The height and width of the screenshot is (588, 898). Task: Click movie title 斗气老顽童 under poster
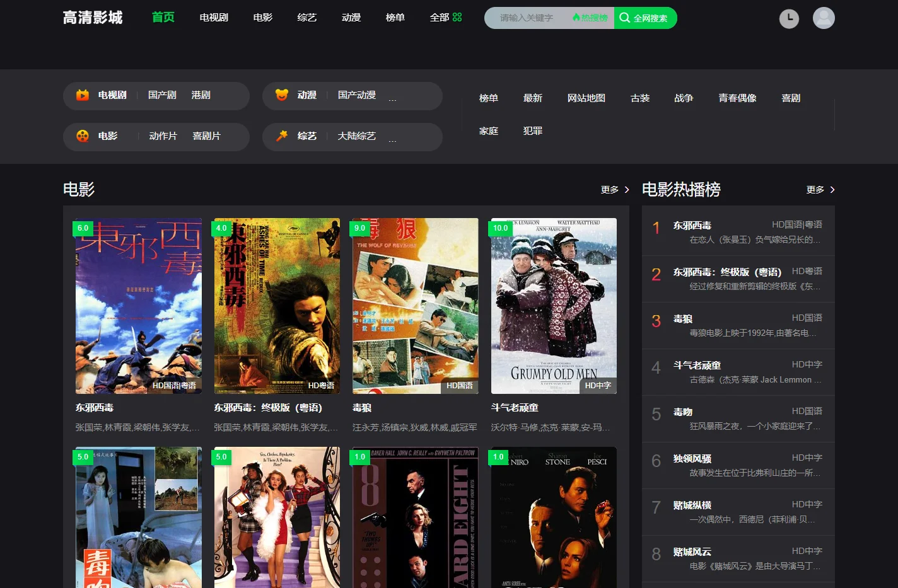pyautogui.click(x=515, y=408)
